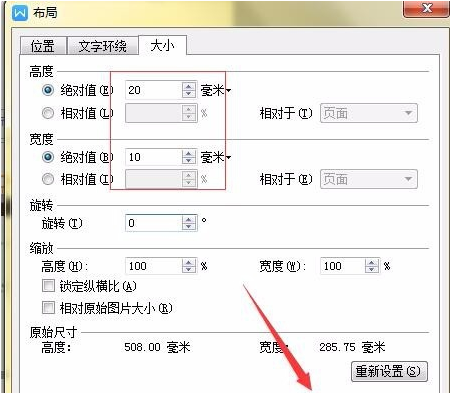Image resolution: width=451 pixels, height=393 pixels.
Task: Open the 毫米 unit dropdown for width
Action: 216,157
